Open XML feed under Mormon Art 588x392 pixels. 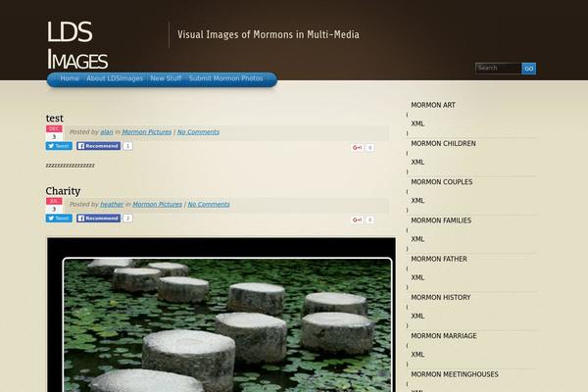pos(417,123)
